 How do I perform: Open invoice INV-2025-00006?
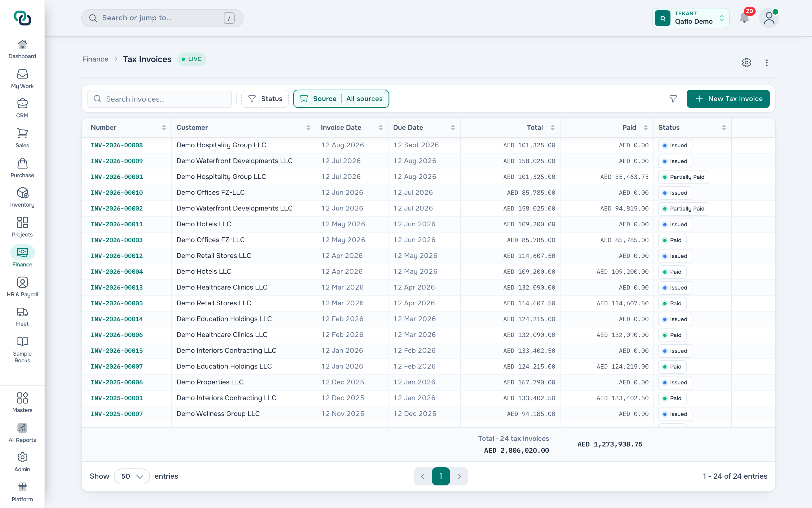tap(117, 382)
